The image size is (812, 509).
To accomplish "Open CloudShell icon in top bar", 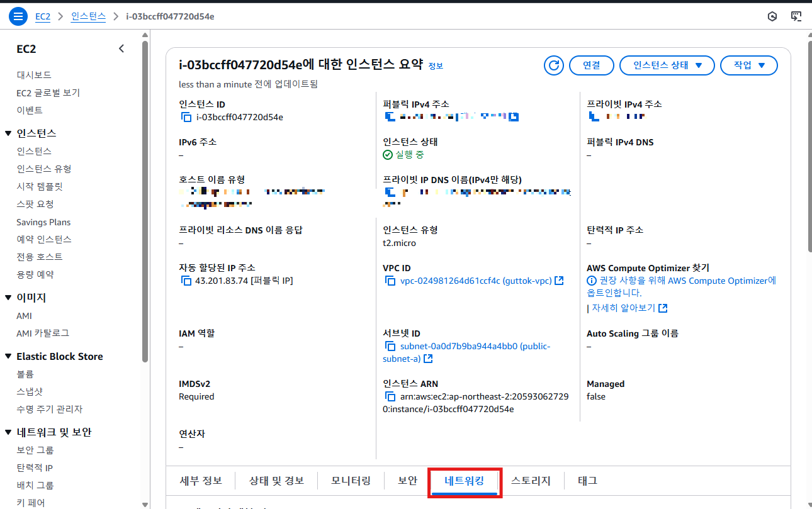I will [796, 16].
